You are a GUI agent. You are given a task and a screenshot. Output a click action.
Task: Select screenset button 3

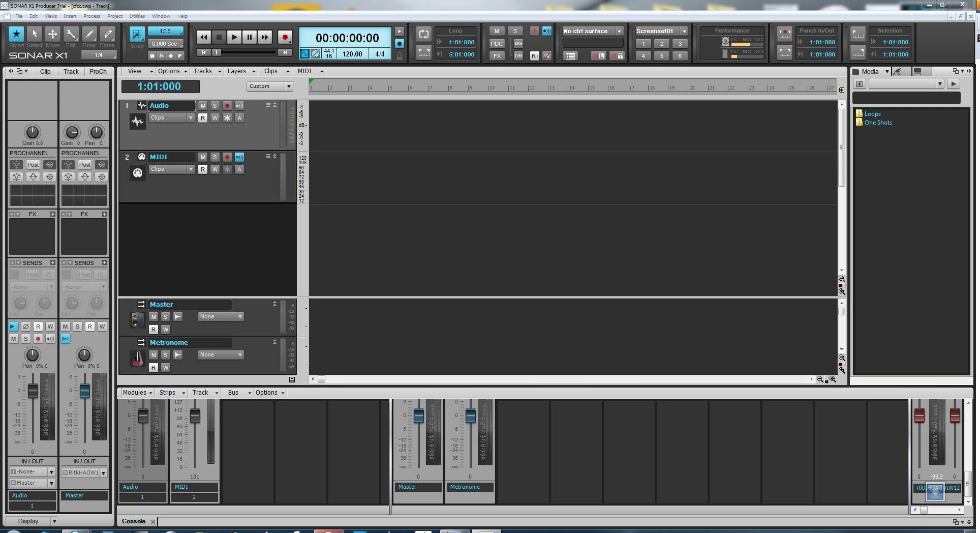click(x=680, y=44)
